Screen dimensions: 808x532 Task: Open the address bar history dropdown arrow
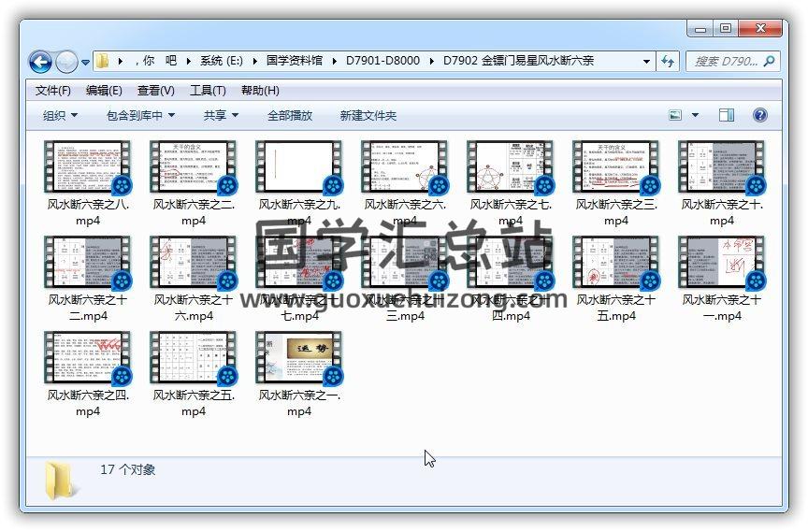646,62
